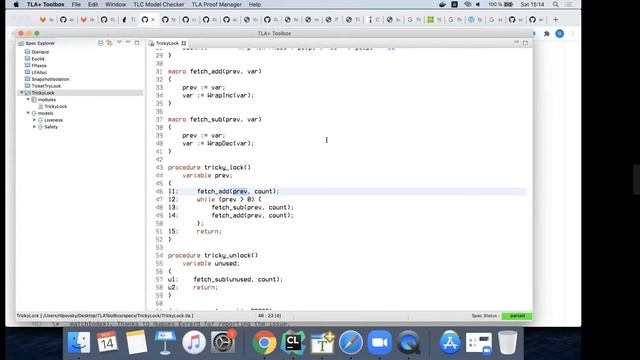Open the TLA Proof Manager menu

point(217,4)
